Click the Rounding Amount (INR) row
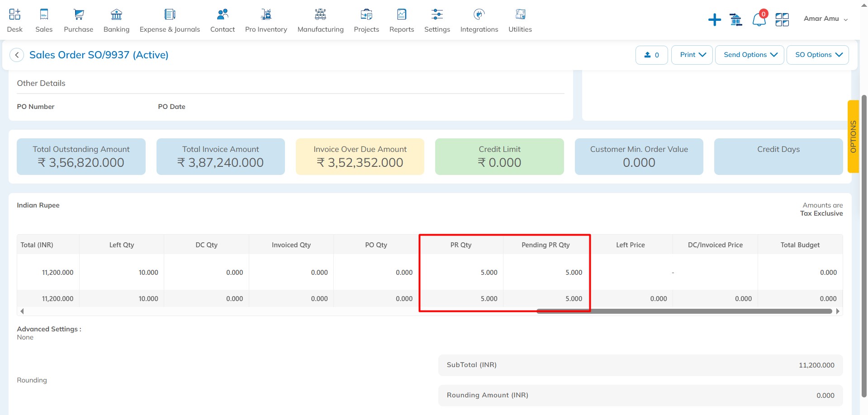 [x=640, y=395]
